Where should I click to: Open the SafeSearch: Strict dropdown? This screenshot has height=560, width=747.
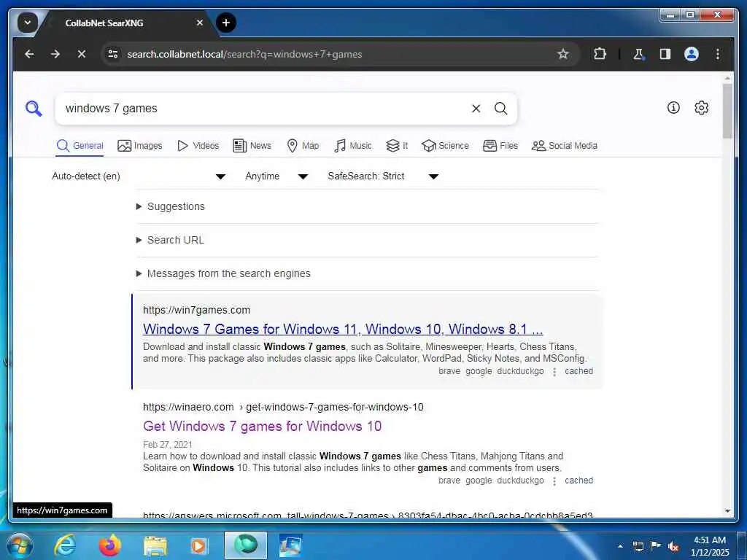382,176
